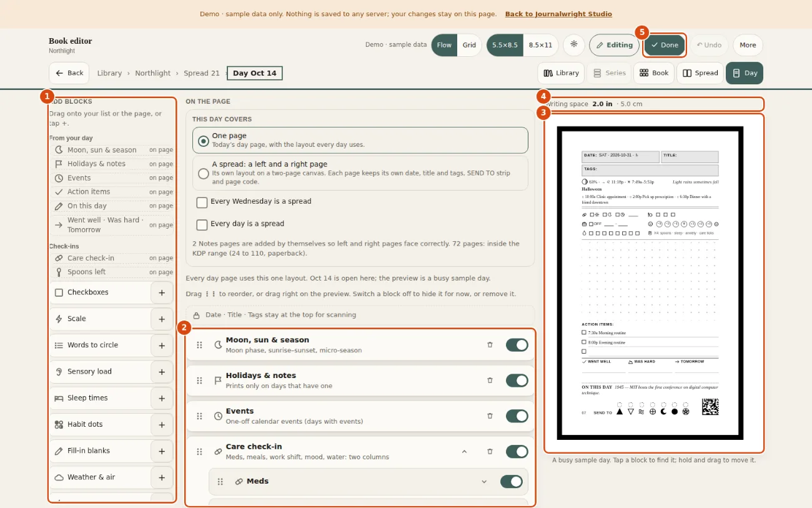
Task: Add Sleep times using its plus icon
Action: coord(162,398)
